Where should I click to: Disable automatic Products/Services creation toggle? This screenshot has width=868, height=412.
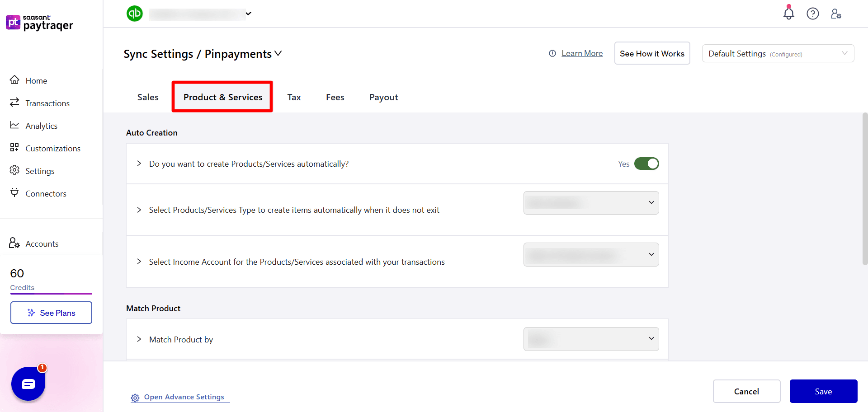pyautogui.click(x=646, y=164)
